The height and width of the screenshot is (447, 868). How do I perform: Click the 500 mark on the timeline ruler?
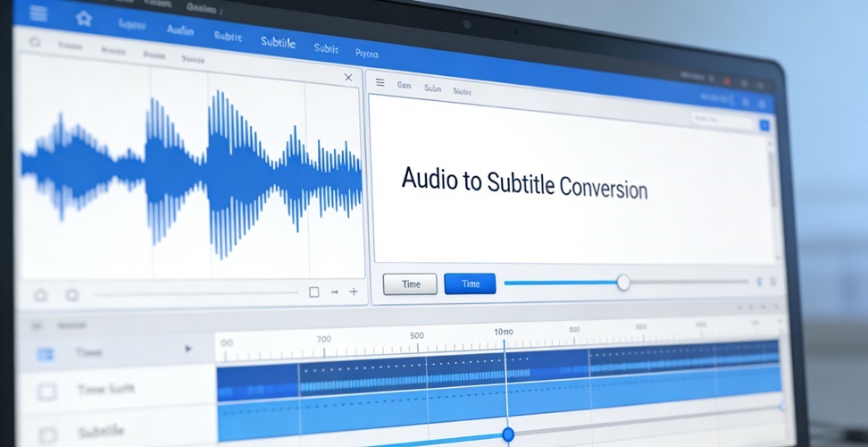click(417, 335)
